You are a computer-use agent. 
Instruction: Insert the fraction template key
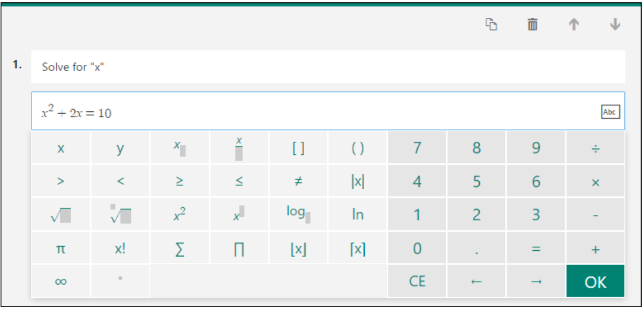coord(239,147)
